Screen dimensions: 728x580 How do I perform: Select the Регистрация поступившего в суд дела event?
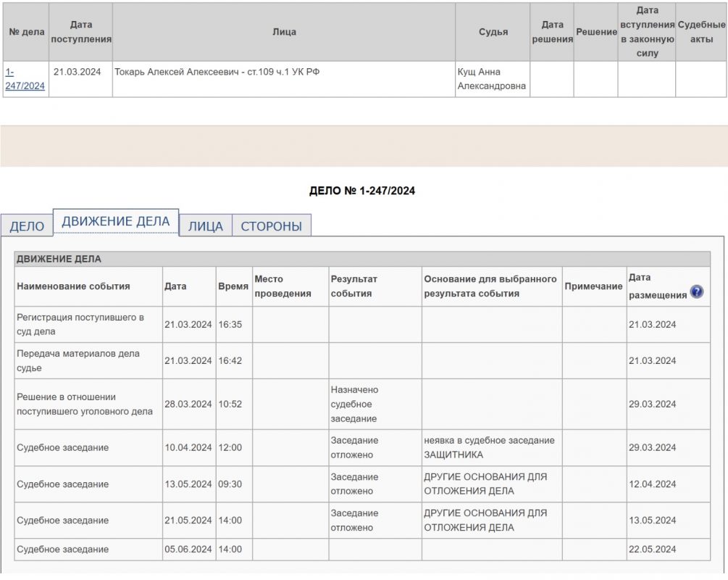click(x=80, y=324)
